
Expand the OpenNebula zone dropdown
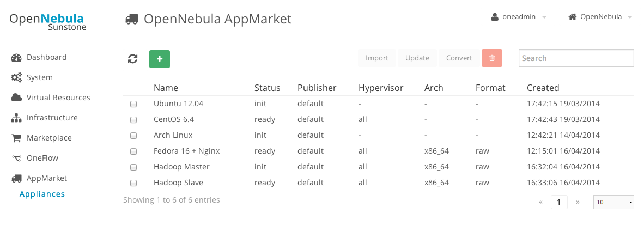tap(600, 17)
